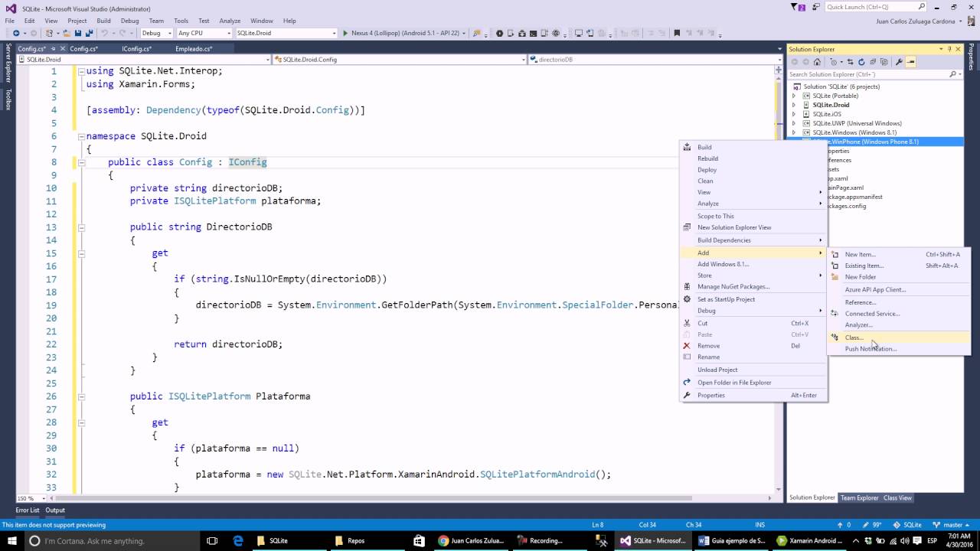The image size is (980, 551).
Task: Collapse namespace SQLite.Droid region
Action: coord(81,136)
